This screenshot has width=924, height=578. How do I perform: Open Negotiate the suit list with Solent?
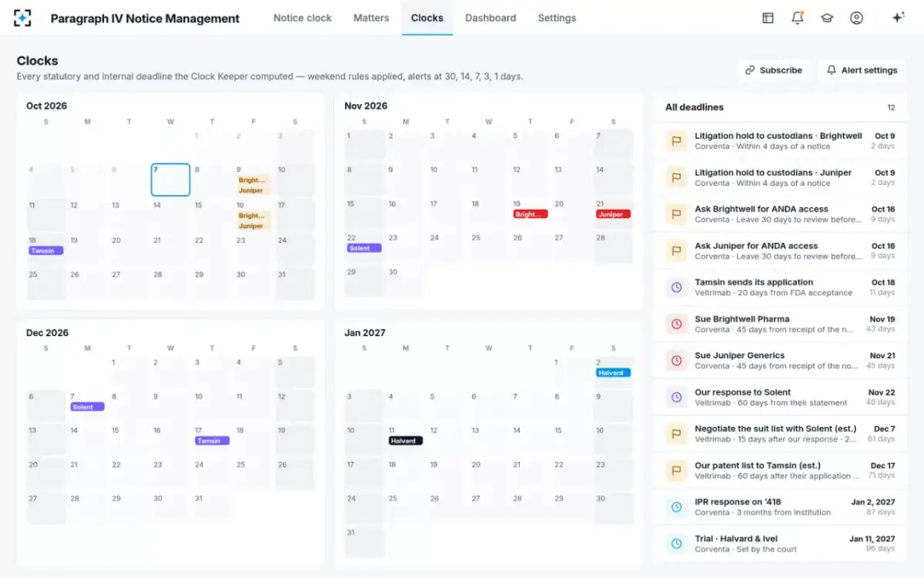[x=780, y=434]
